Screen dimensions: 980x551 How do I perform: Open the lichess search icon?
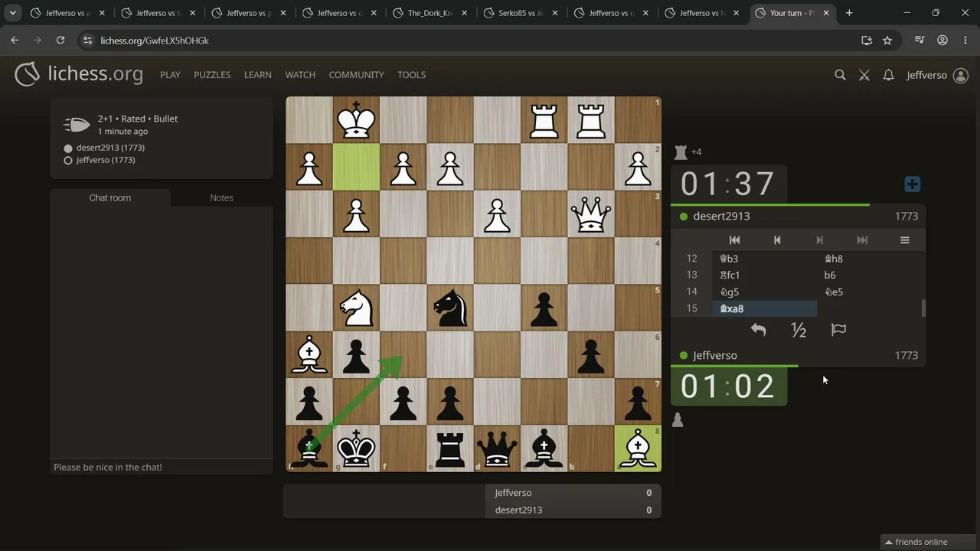(840, 75)
